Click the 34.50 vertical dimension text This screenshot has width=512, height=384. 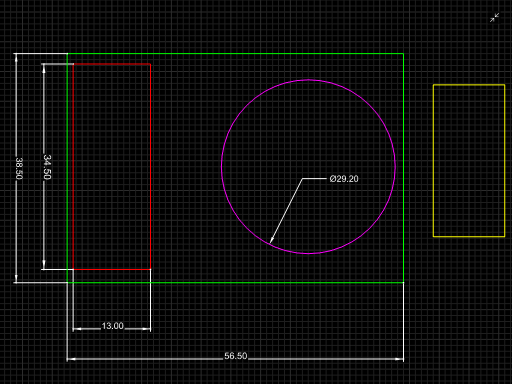coord(47,167)
